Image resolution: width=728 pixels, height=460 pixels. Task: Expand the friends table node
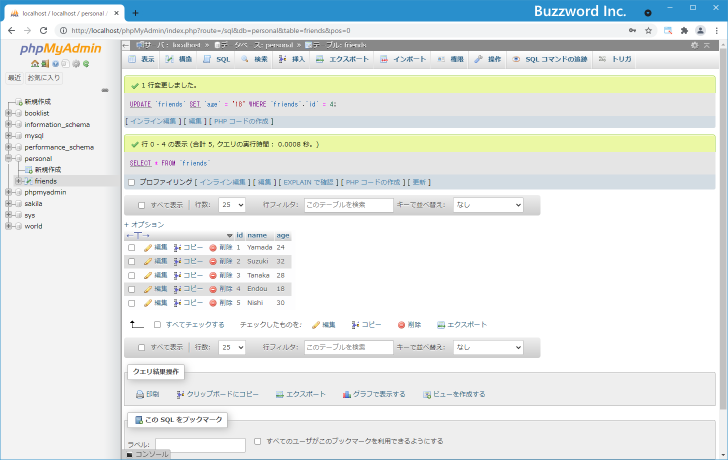pyautogui.click(x=19, y=181)
